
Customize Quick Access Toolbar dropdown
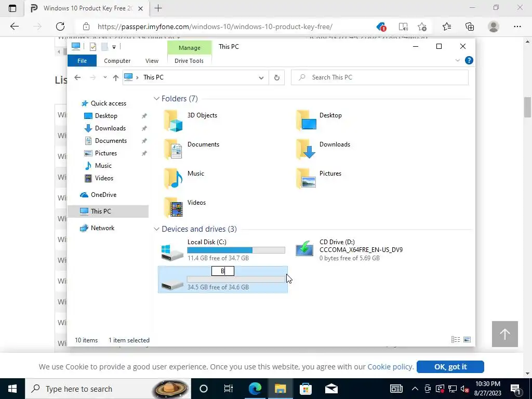114,47
